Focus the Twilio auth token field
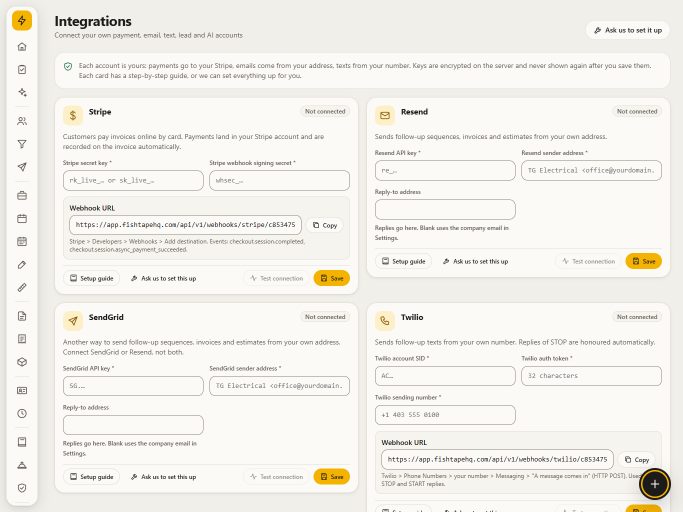Screen dimensions: 683x512 [592, 376]
